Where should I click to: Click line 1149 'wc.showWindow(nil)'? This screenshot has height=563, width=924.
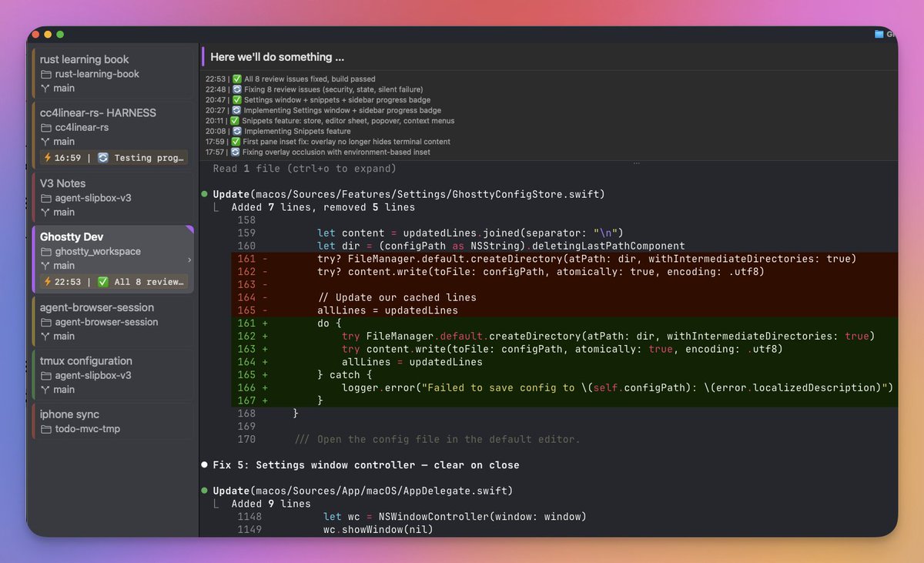pyautogui.click(x=378, y=530)
